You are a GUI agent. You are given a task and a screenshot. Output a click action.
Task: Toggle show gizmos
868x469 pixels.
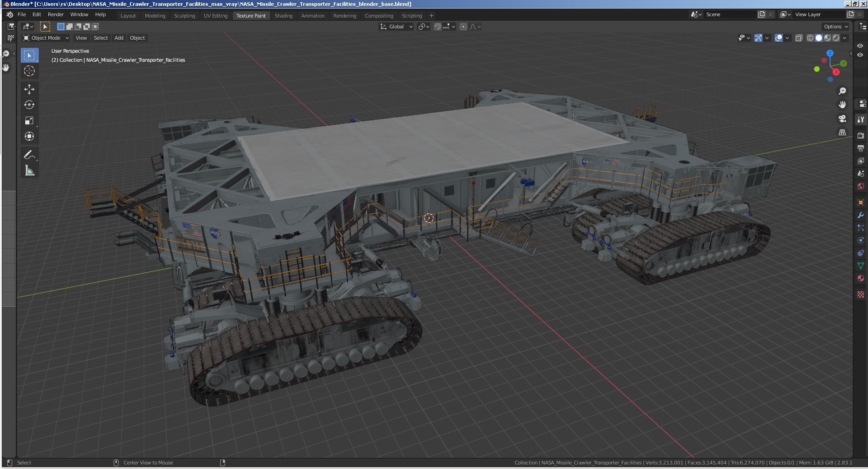(x=758, y=38)
